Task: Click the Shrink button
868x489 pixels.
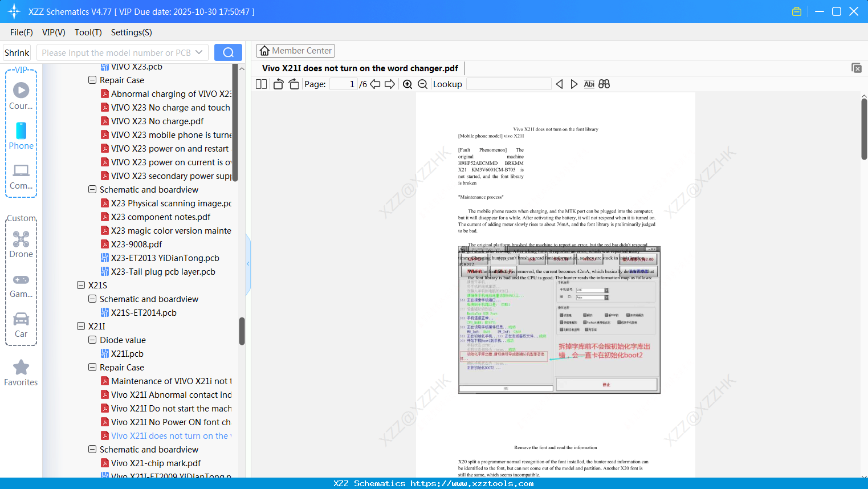Action: click(17, 52)
